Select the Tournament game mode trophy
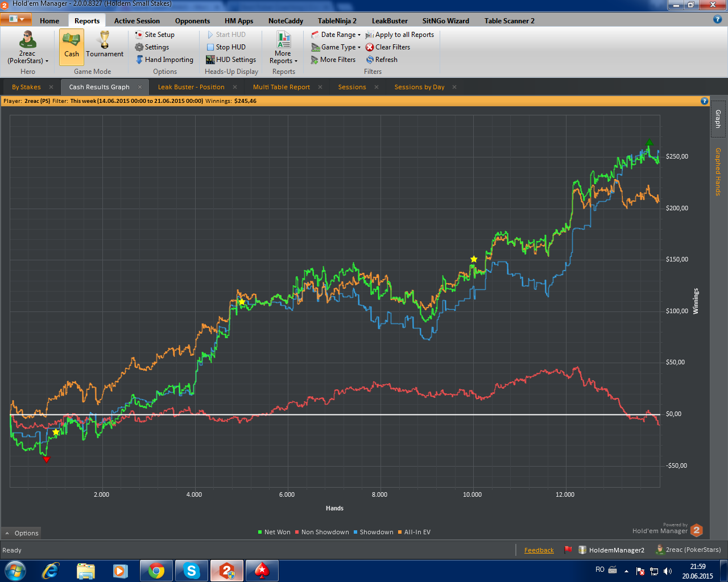Image resolution: width=728 pixels, height=582 pixels. pyautogui.click(x=105, y=44)
